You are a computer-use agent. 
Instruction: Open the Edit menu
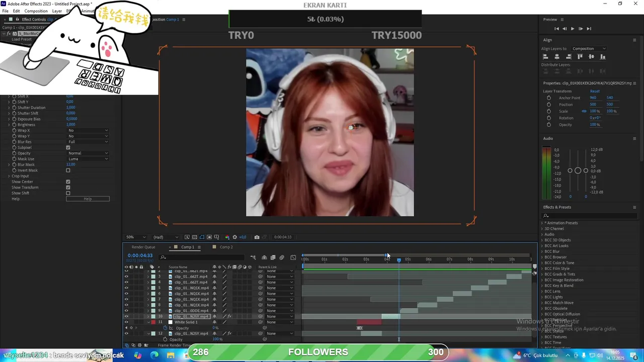click(16, 11)
